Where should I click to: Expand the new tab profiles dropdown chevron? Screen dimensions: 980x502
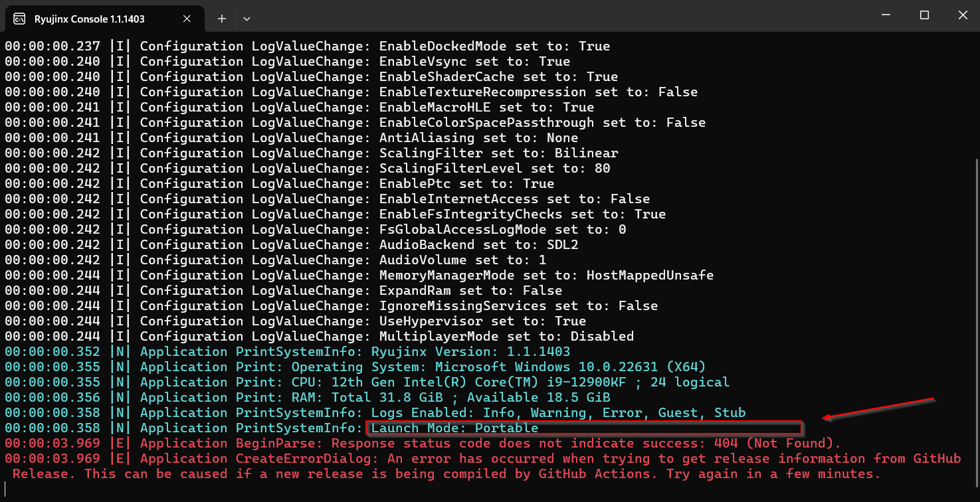click(x=246, y=19)
